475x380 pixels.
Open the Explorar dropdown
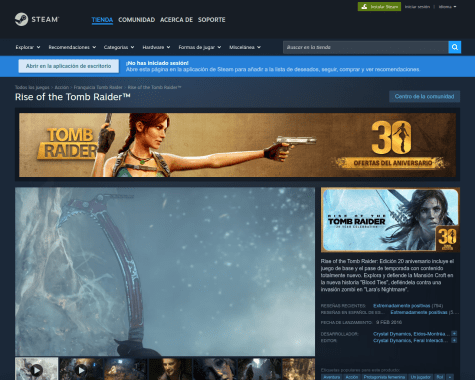(x=28, y=47)
